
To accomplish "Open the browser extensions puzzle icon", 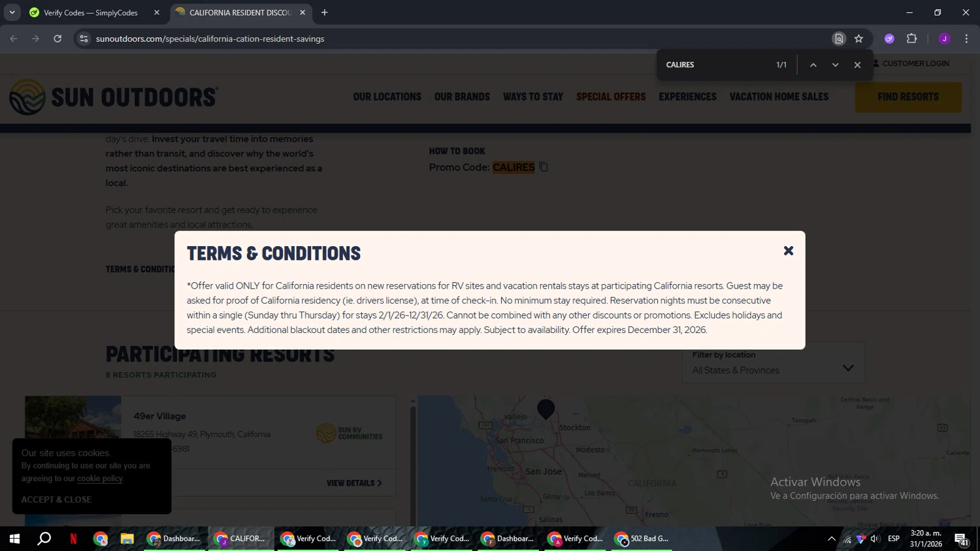I will pyautogui.click(x=912, y=39).
